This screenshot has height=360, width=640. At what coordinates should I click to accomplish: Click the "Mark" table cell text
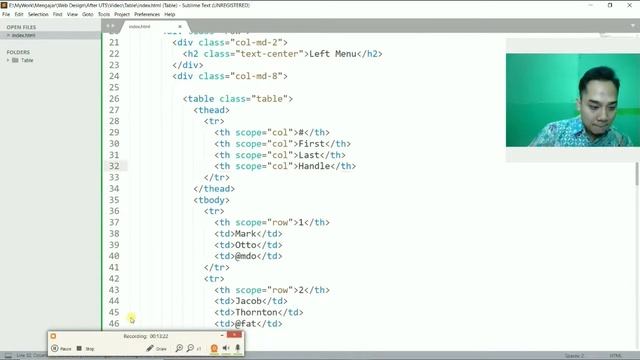[x=246, y=234]
